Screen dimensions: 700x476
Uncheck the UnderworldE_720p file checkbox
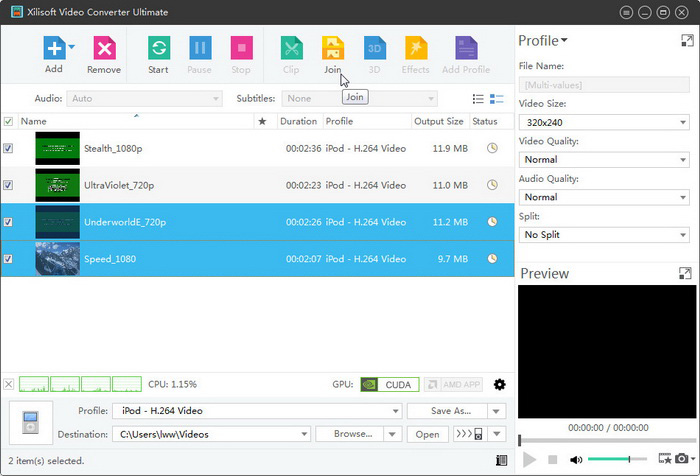(8, 222)
